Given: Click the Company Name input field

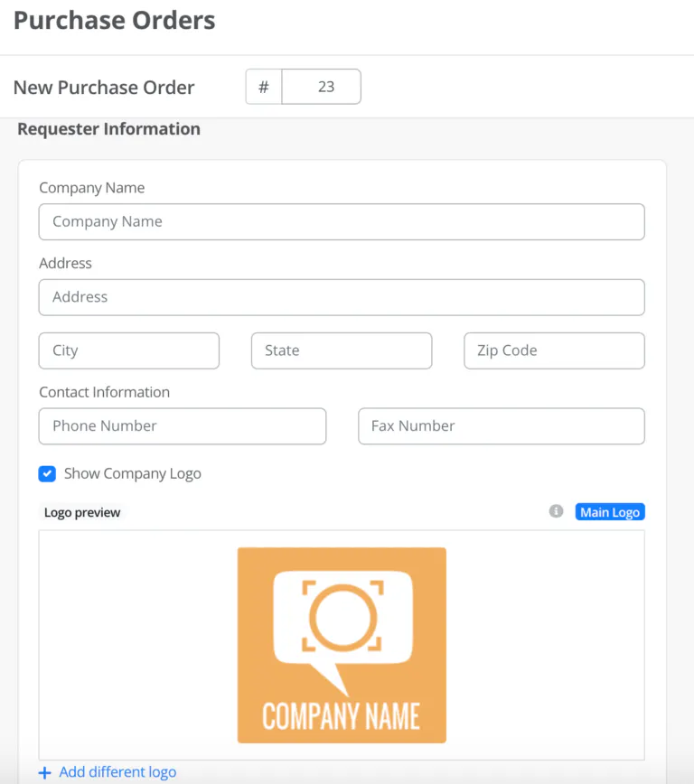Looking at the screenshot, I should (342, 221).
